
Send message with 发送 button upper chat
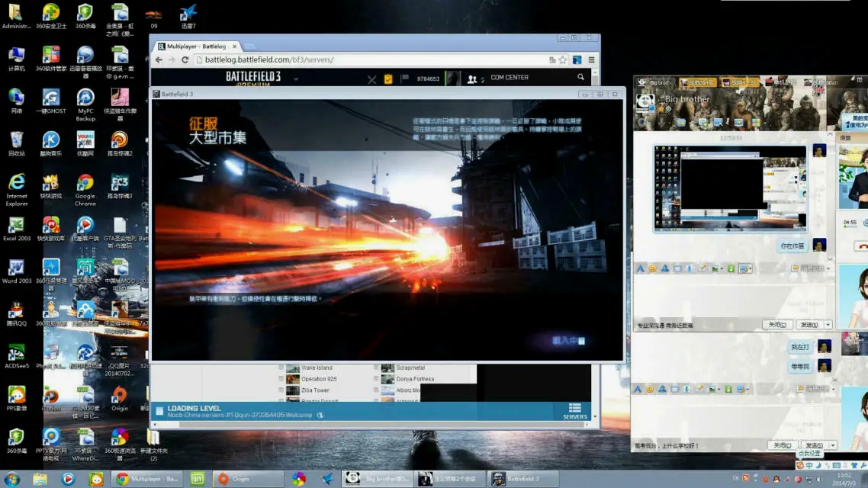(809, 325)
